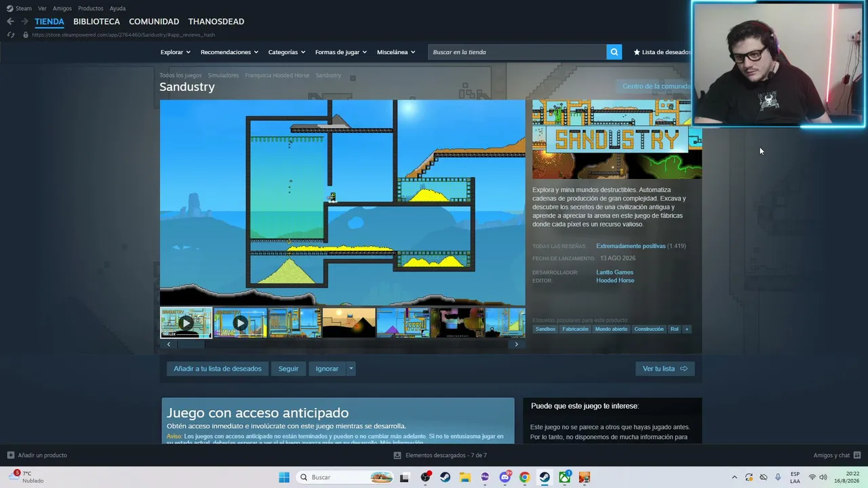Open the Productos menu
868x488 pixels.
tap(90, 8)
